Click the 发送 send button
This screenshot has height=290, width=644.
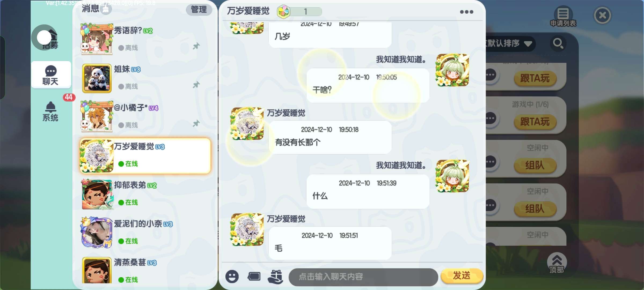(462, 276)
